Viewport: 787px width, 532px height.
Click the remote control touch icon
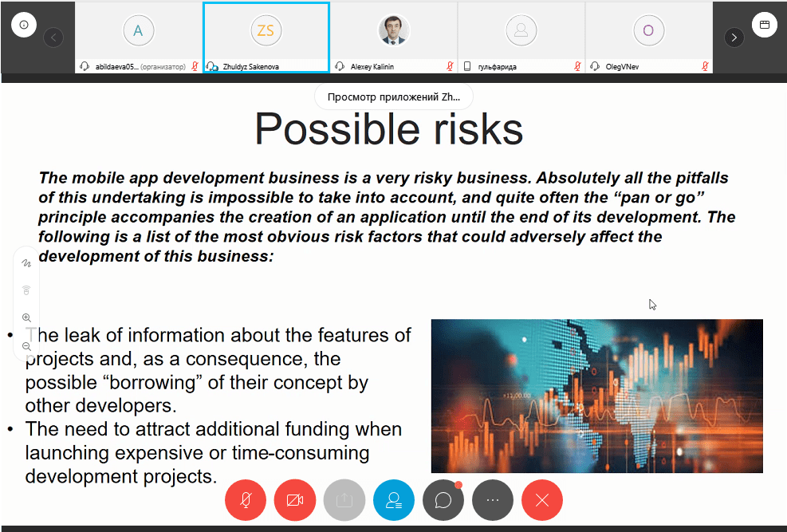26,290
